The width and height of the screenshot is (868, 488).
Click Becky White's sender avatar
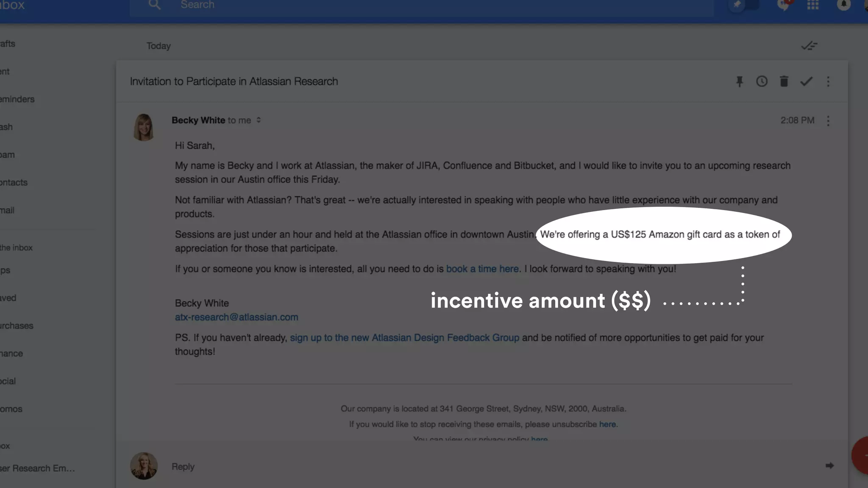point(144,127)
